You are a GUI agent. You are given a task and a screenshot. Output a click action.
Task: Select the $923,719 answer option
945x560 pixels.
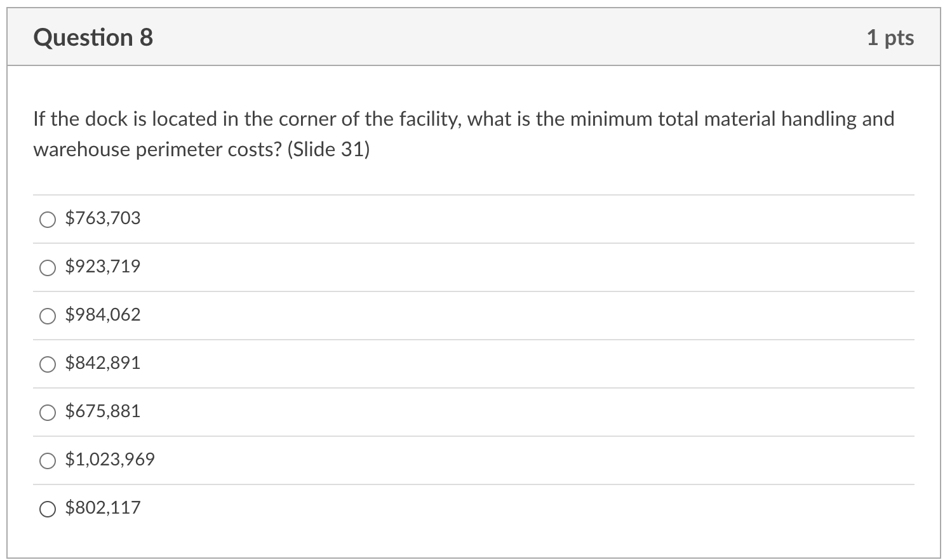(x=47, y=268)
